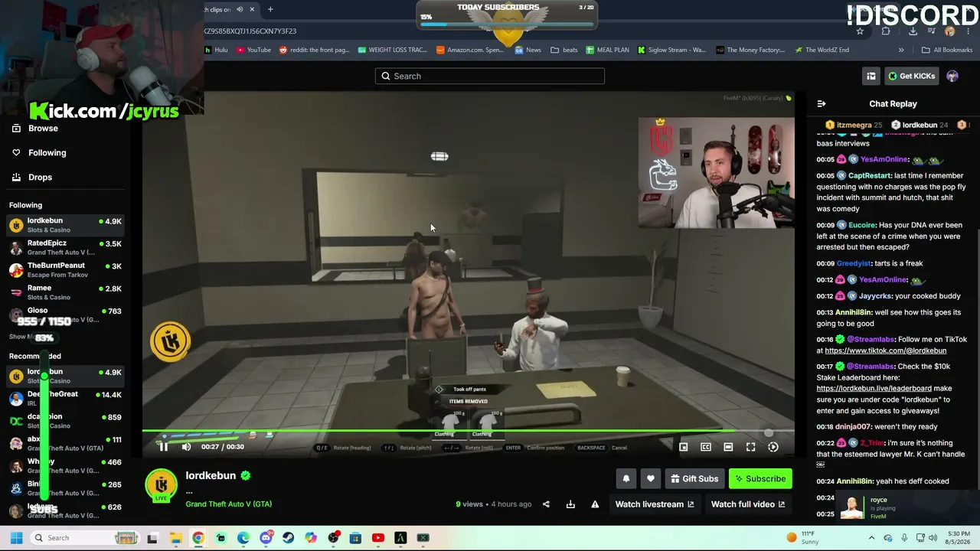Collapse the Chat Replay panel
The width and height of the screenshot is (980, 551).
coord(822,104)
